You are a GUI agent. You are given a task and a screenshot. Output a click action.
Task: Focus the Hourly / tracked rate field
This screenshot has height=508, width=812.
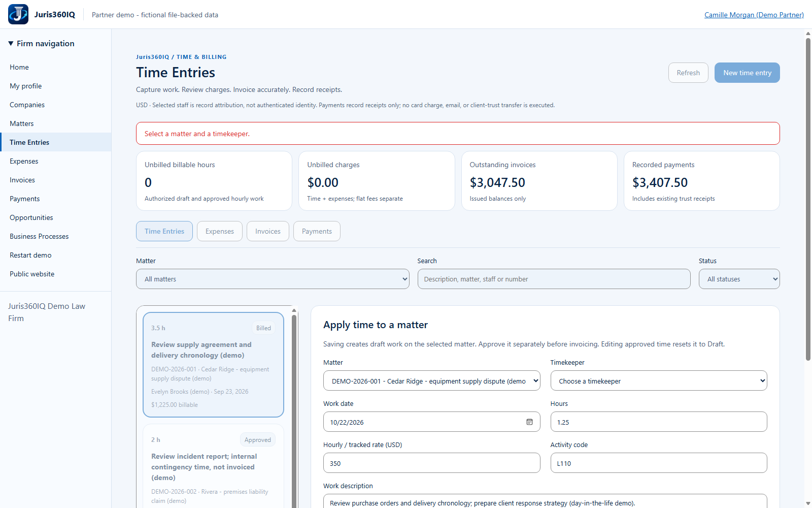tap(432, 463)
